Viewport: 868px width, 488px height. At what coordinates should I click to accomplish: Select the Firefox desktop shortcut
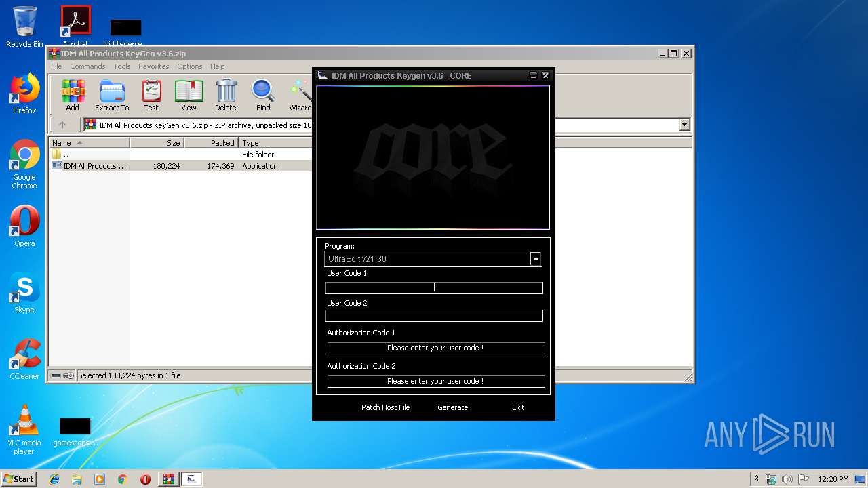pyautogui.click(x=24, y=94)
